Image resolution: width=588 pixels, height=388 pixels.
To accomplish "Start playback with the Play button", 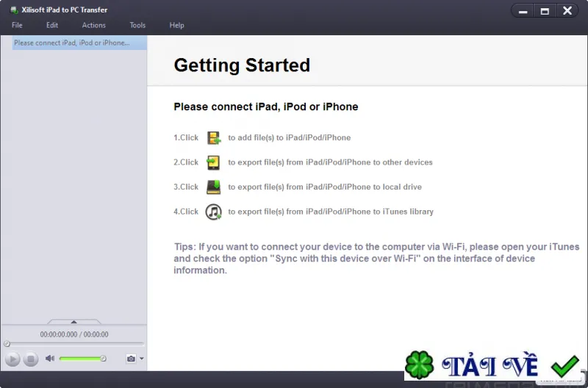I will click(12, 359).
